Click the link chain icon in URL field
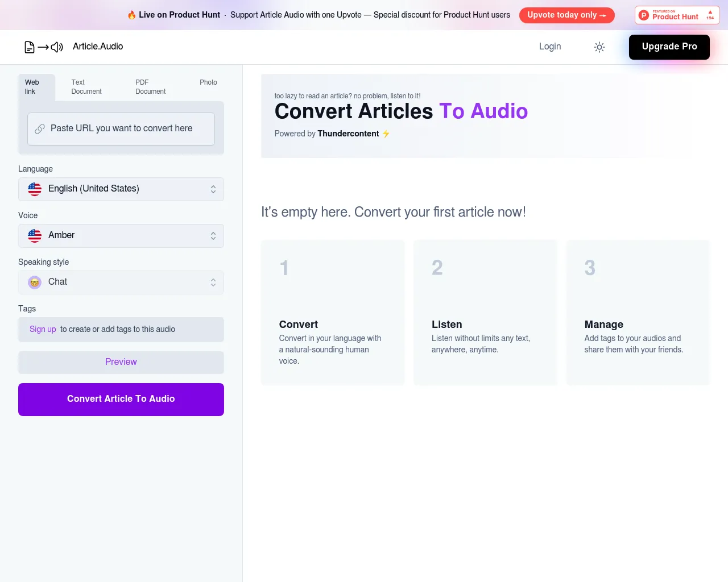 40,129
